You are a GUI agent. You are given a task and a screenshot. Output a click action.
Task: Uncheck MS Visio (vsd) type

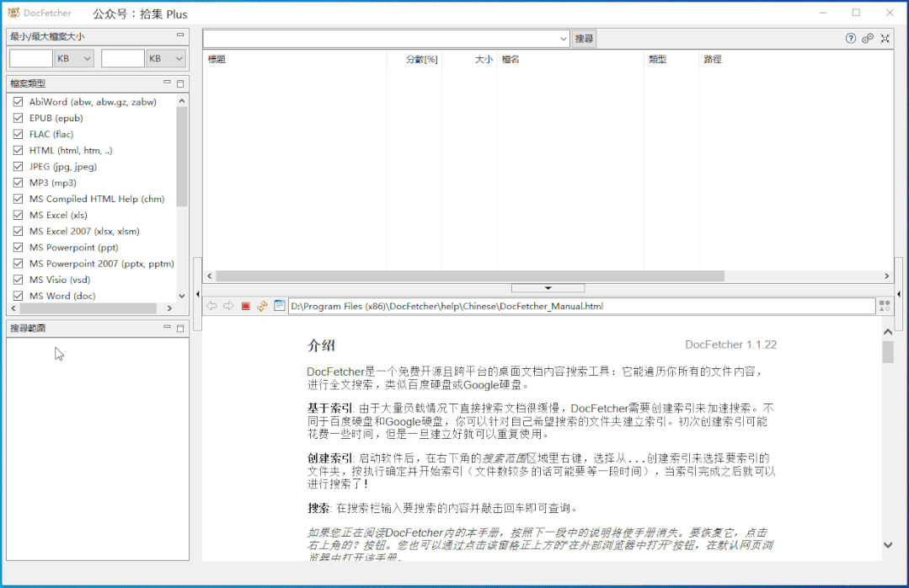[18, 280]
